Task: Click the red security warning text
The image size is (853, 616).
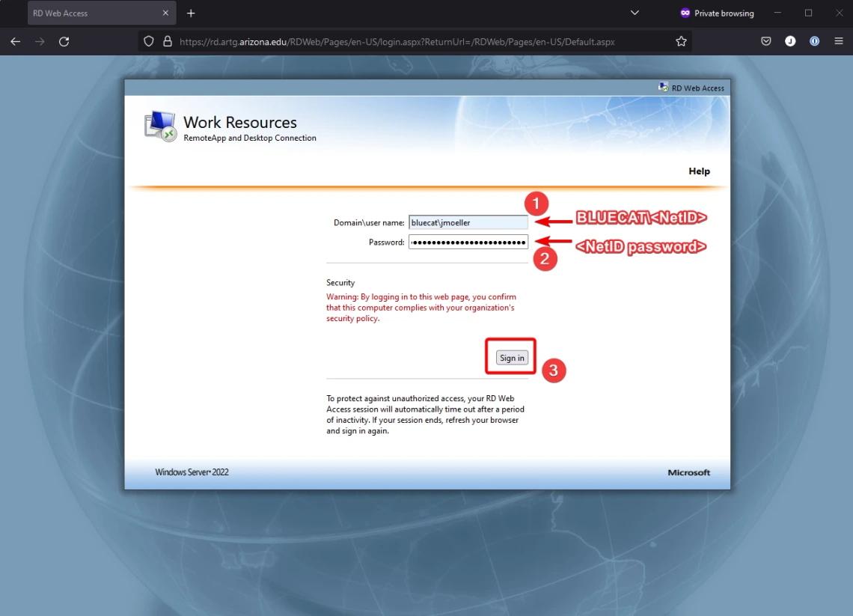Action: tap(421, 308)
